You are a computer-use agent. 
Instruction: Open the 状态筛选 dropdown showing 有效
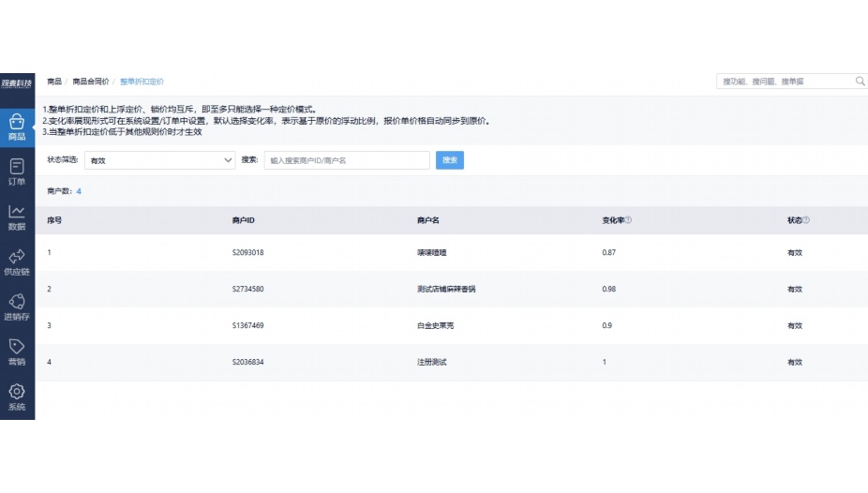pos(159,160)
